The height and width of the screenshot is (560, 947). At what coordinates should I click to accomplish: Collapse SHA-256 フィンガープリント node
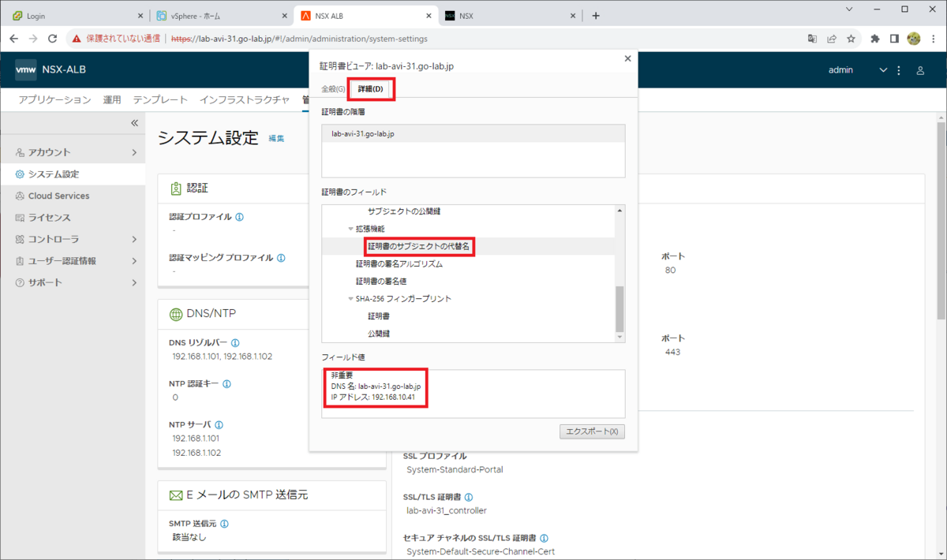coord(350,299)
